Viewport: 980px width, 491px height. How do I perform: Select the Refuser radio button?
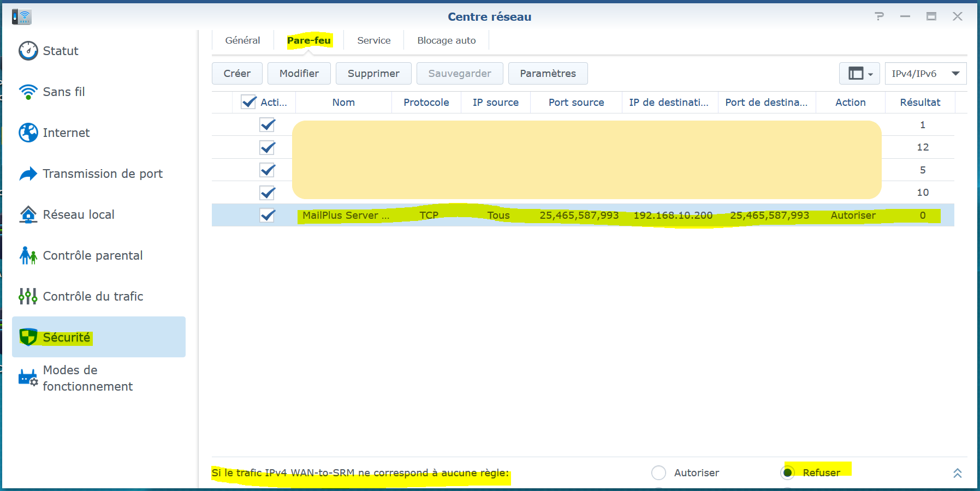[788, 472]
